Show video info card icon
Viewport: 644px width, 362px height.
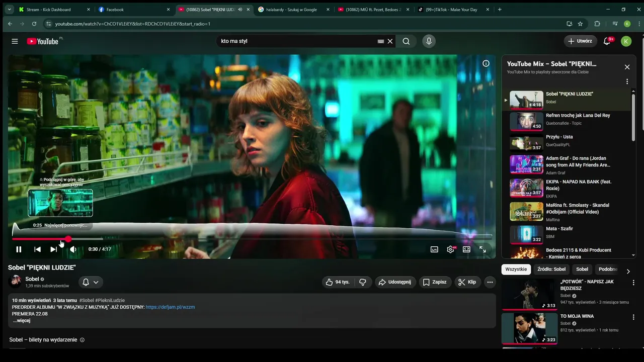point(486,63)
